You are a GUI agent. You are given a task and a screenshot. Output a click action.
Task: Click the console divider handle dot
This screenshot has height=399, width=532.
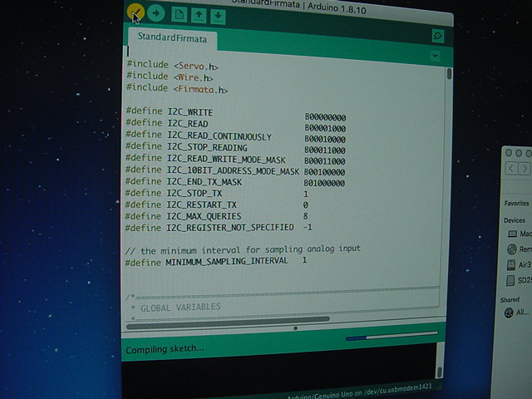296,328
